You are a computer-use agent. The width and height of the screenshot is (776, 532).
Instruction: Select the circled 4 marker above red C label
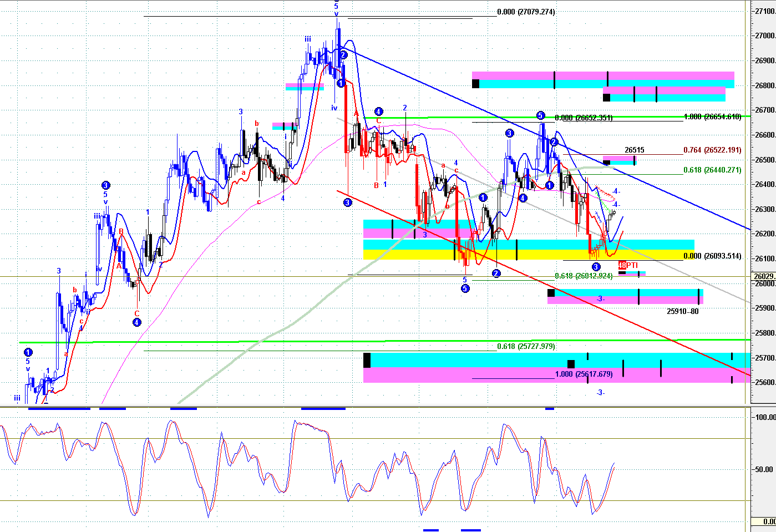click(x=378, y=112)
